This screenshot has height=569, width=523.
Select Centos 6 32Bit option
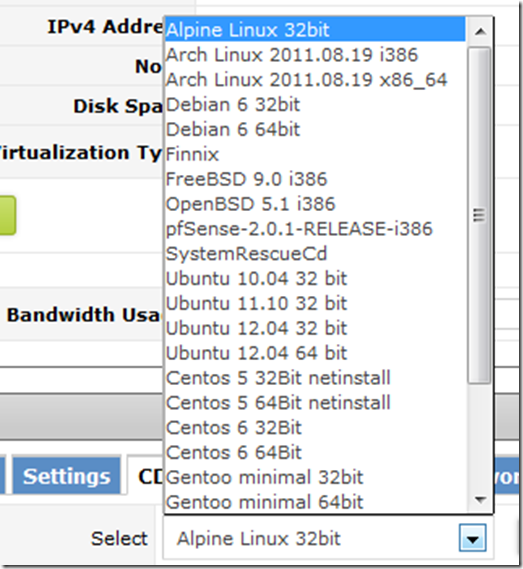[x=315, y=427]
